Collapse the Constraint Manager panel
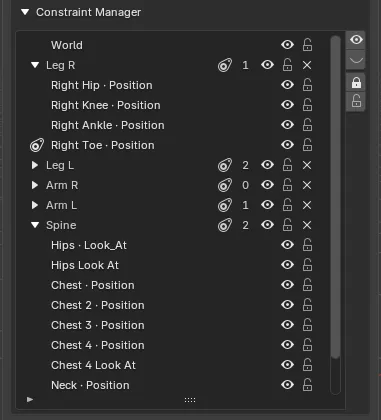381x420 pixels. coord(25,12)
